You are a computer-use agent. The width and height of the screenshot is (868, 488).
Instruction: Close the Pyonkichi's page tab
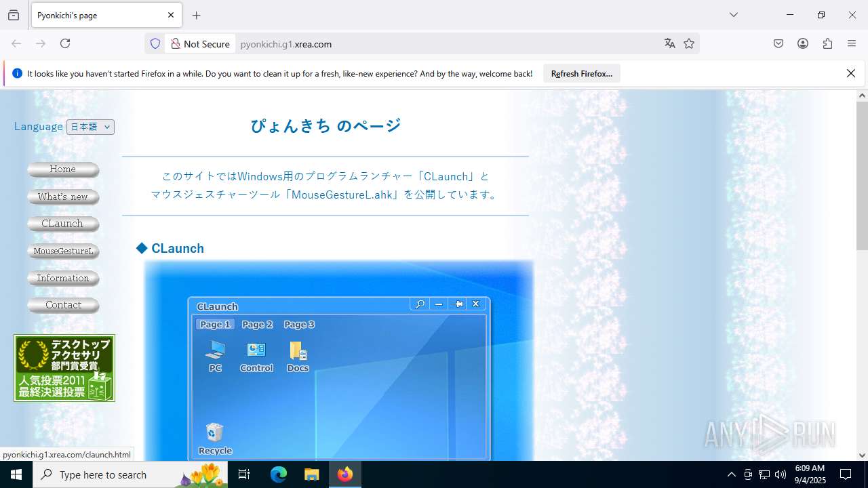171,15
